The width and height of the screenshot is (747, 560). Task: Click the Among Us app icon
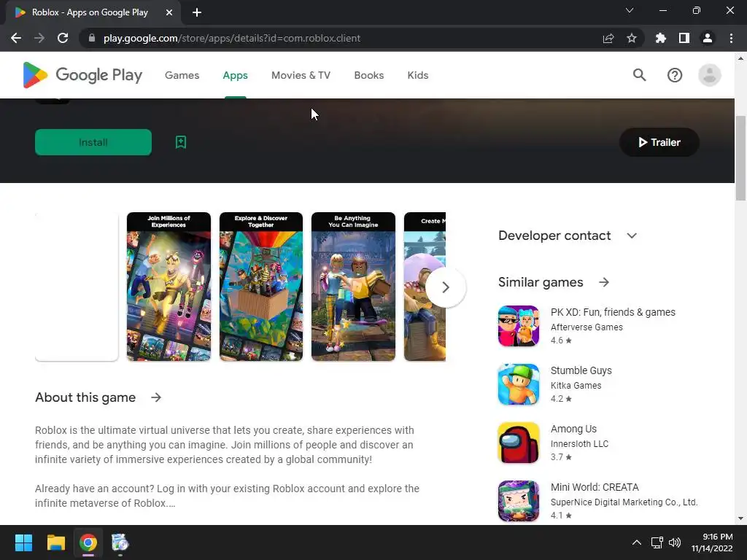coord(519,443)
